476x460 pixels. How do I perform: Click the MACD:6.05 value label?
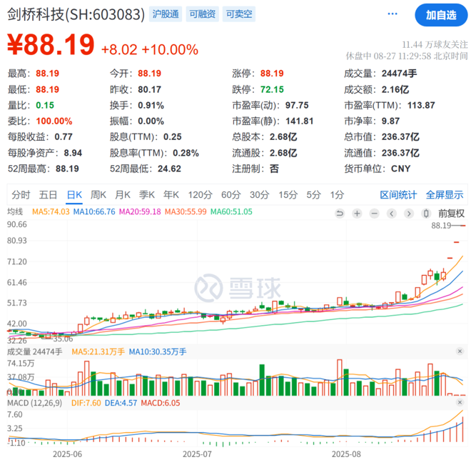point(161,403)
